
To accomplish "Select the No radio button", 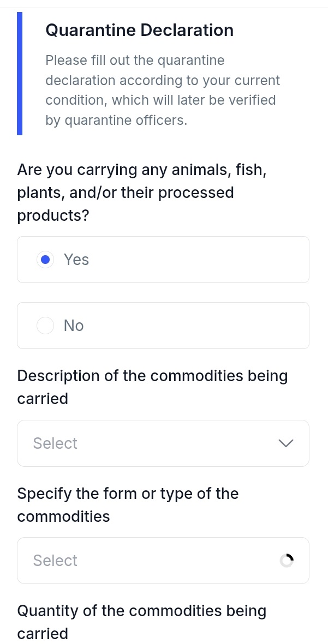I will (x=45, y=326).
